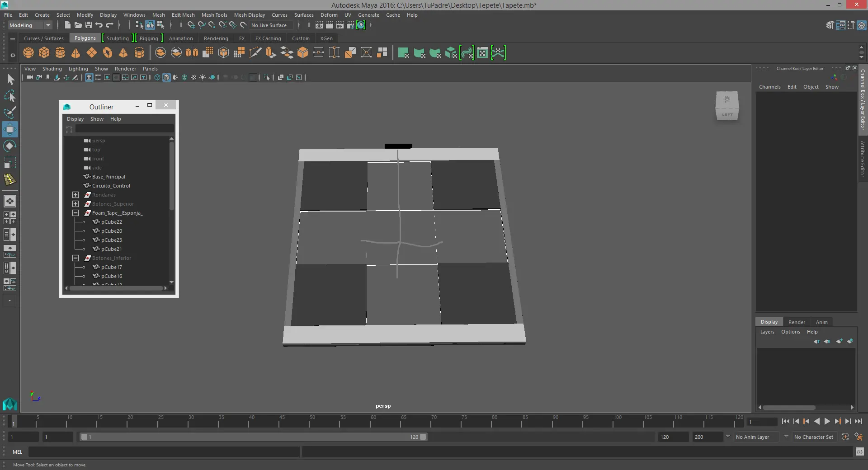The image size is (868, 470).
Task: Collapse the Foam_Tape_Esponja_ group
Action: tap(75, 213)
